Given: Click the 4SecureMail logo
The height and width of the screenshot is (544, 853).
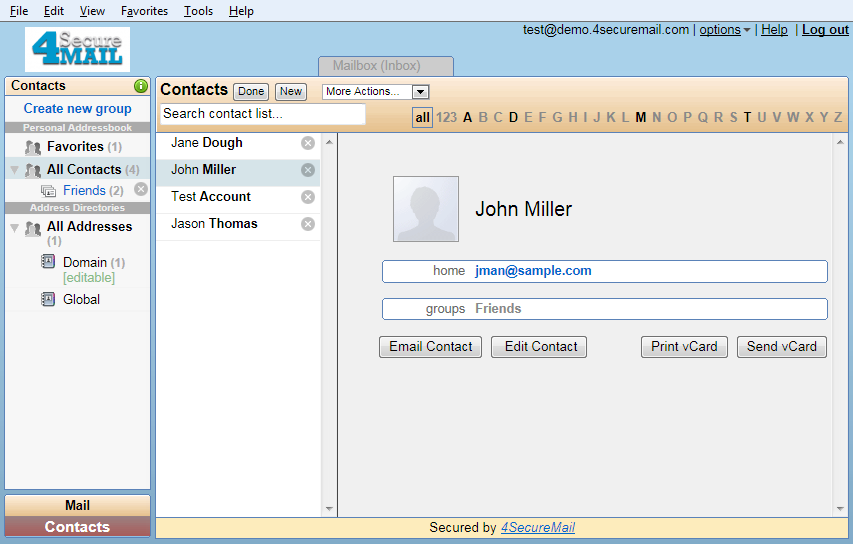Looking at the screenshot, I should 78,49.
